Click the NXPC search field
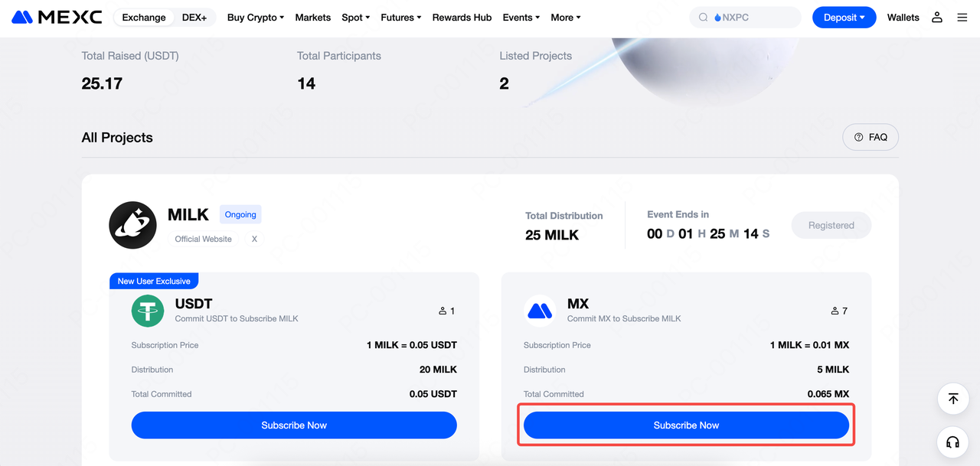This screenshot has height=466, width=980. (745, 17)
